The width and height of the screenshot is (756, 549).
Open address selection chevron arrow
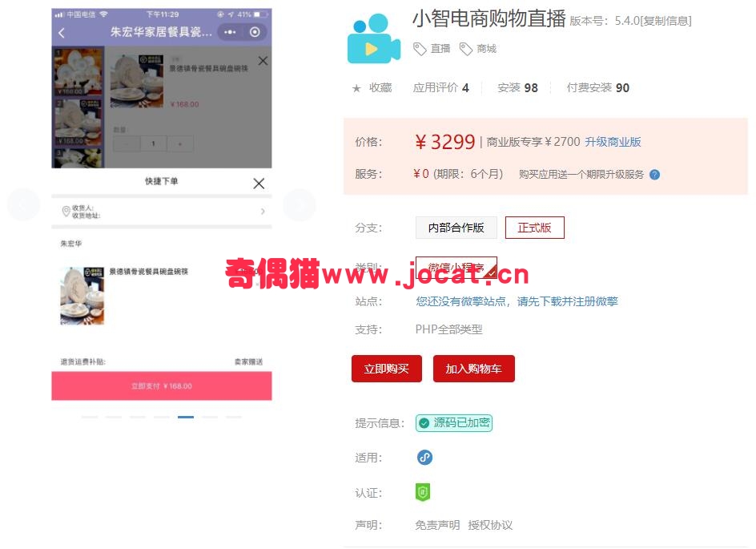(263, 212)
